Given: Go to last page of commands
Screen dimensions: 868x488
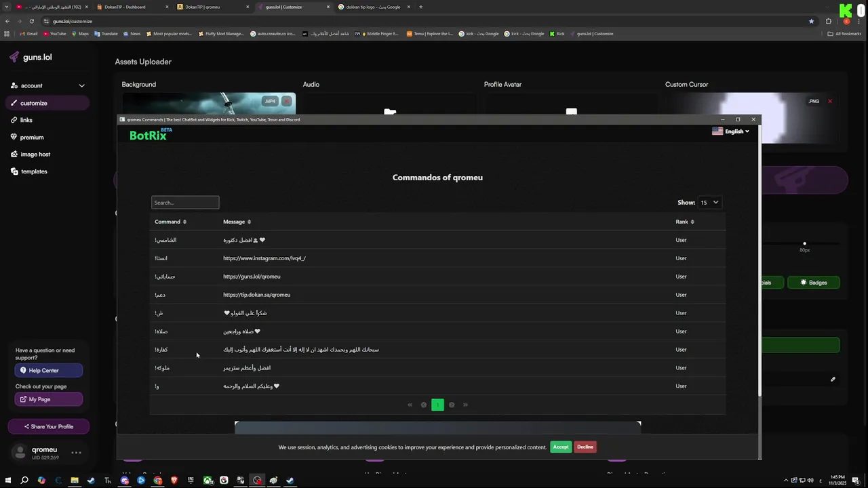Looking at the screenshot, I should (465, 405).
